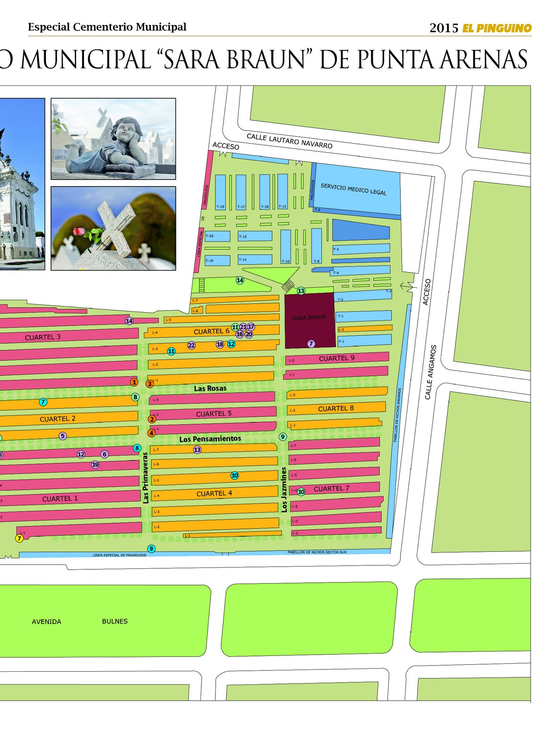Select purple marker 14 in Cuartel 3

129,321
